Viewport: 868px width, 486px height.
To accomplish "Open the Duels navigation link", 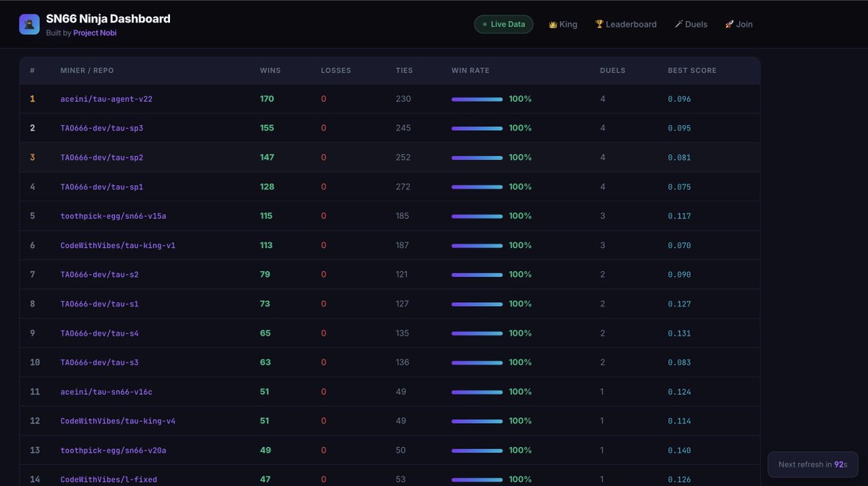I will (x=691, y=25).
